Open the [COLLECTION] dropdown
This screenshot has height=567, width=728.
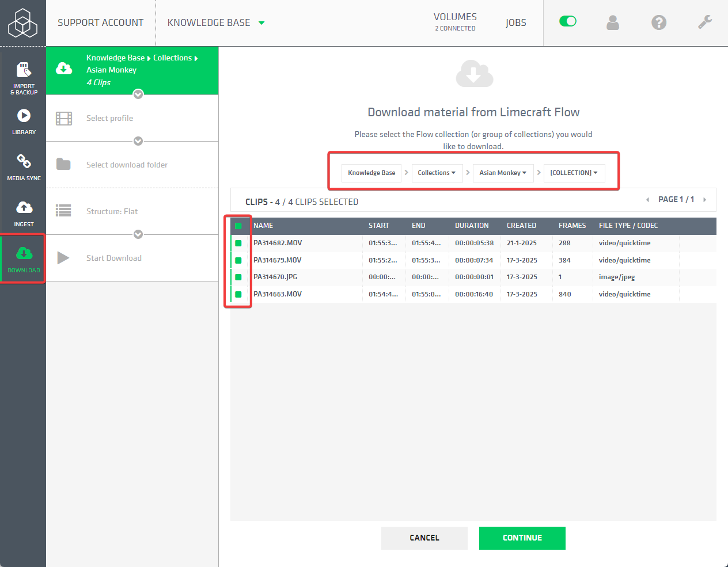point(574,173)
